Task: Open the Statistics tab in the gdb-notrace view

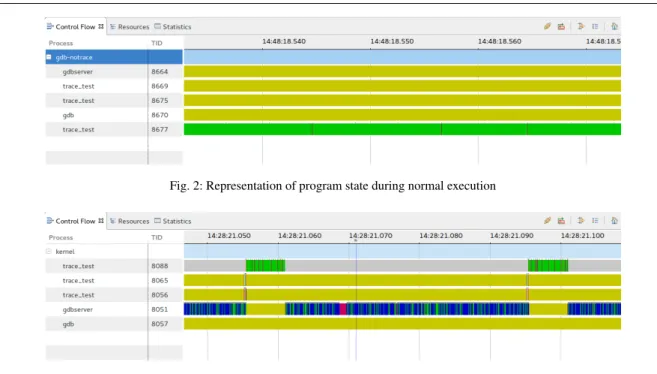Action: (173, 27)
